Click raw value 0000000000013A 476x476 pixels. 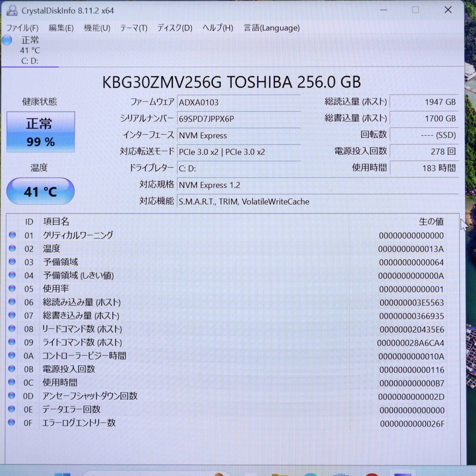click(411, 249)
